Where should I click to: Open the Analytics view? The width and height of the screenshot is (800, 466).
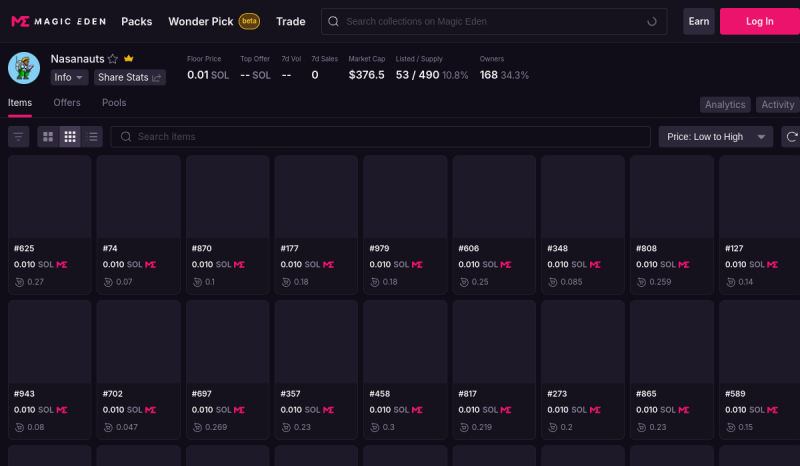point(725,105)
